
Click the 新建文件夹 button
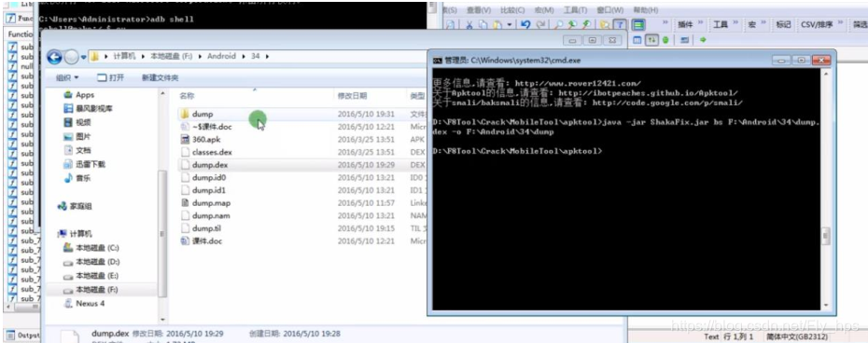[160, 78]
